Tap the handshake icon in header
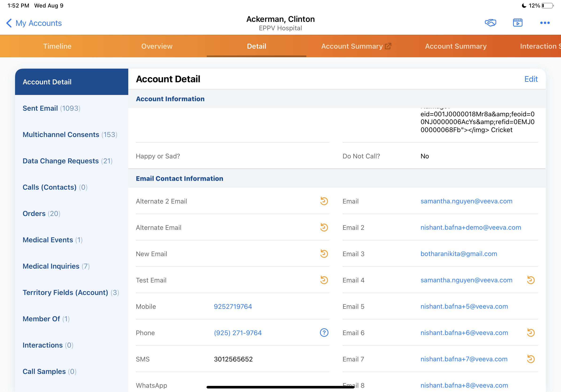Screen dimensions: 561x392 [490, 23]
